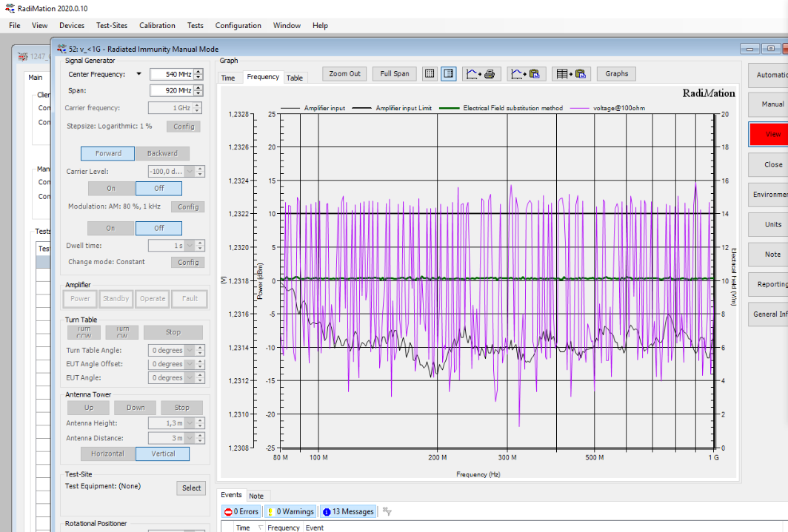
Task: Click Config next to Change mode
Action: [x=188, y=263]
